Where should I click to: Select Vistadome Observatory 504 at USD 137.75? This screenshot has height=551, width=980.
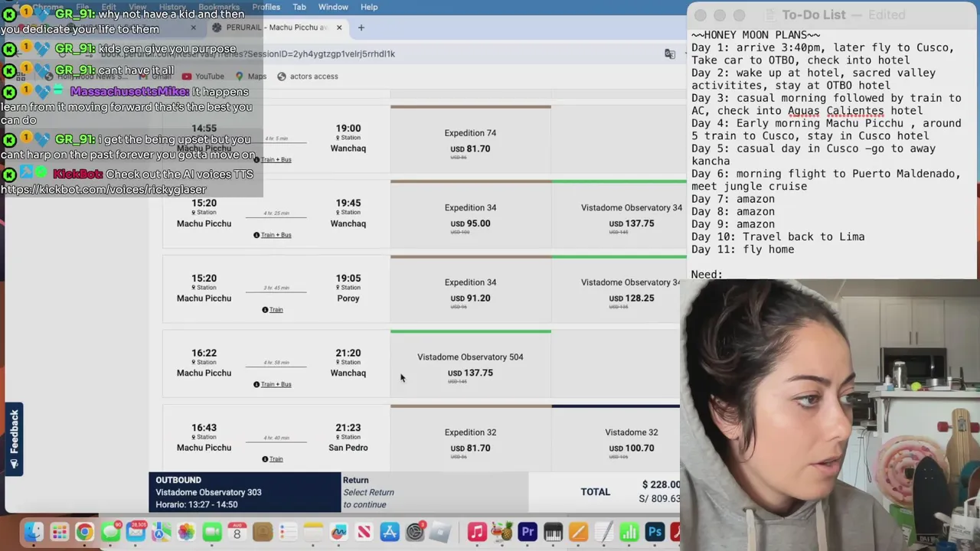coord(470,365)
